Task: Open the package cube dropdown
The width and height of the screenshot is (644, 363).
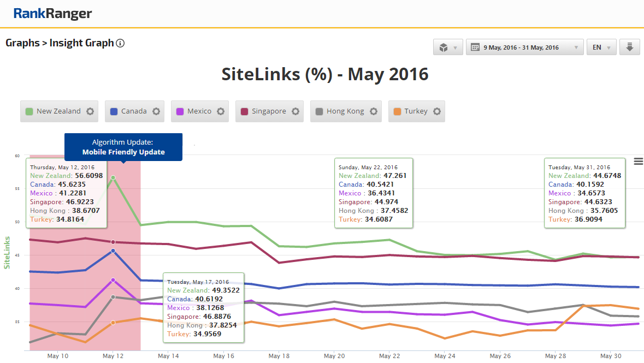Action: click(448, 47)
